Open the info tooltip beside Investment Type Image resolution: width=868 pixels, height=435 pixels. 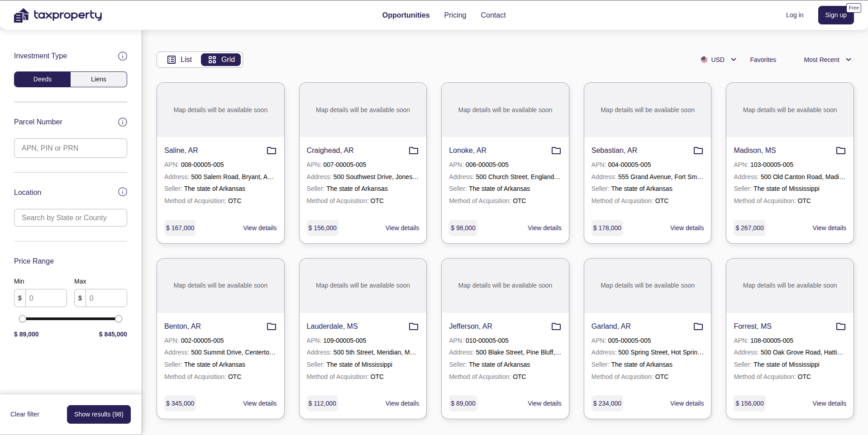pos(122,56)
